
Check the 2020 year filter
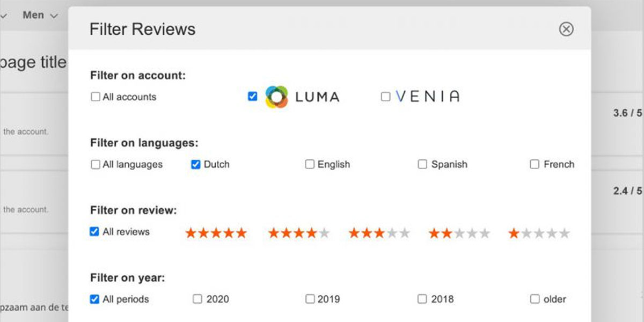(x=197, y=299)
